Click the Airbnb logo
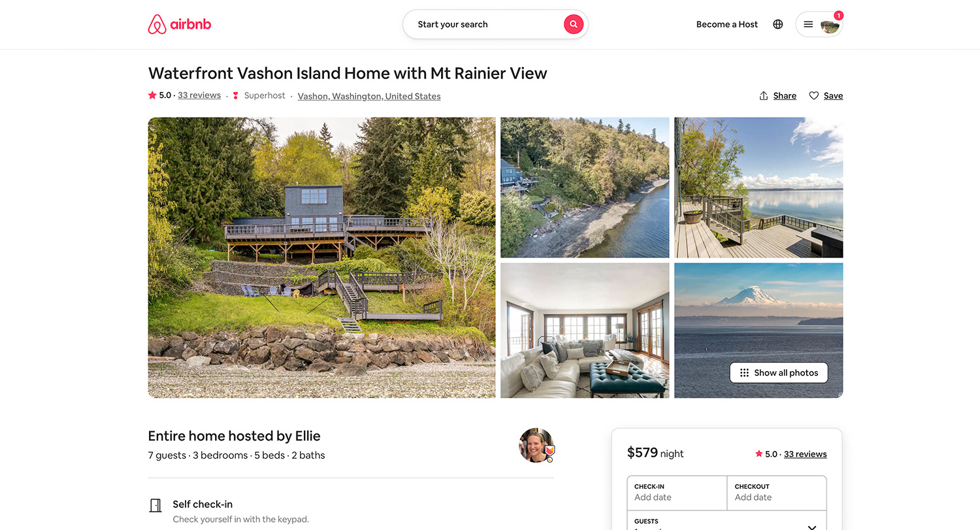The height and width of the screenshot is (530, 980). tap(180, 24)
